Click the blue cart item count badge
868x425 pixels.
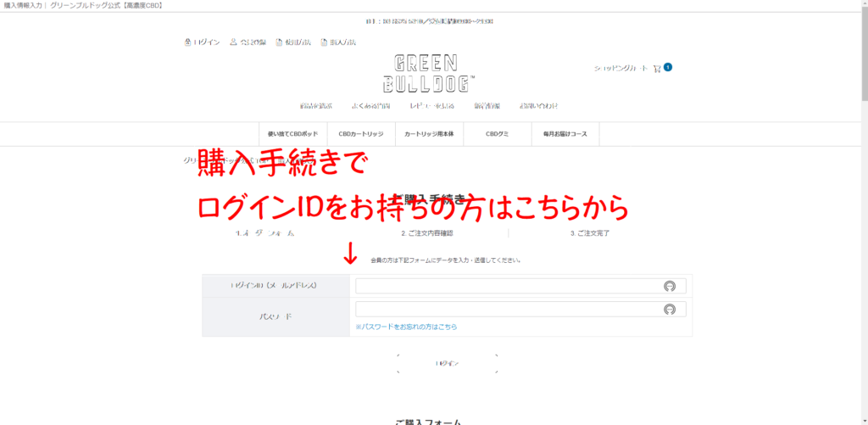668,67
